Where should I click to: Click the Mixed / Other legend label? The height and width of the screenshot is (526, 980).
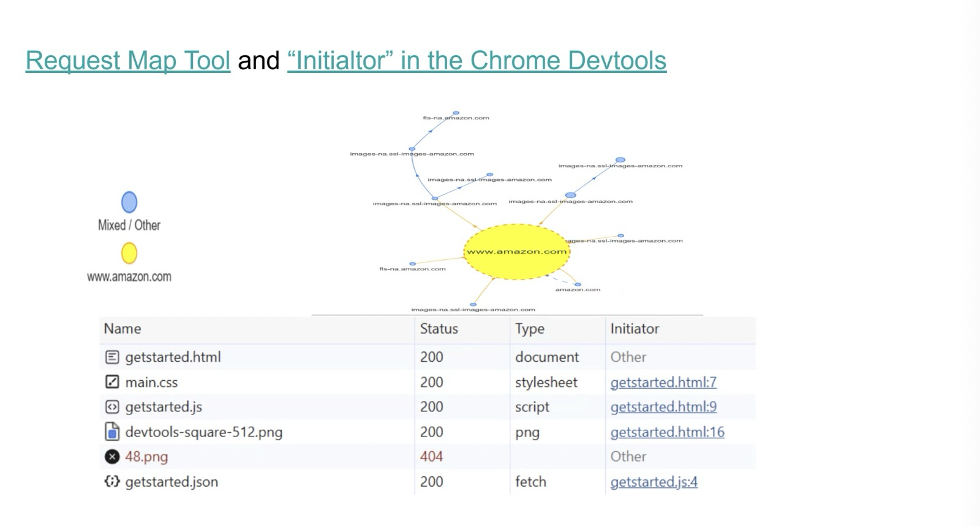(129, 225)
